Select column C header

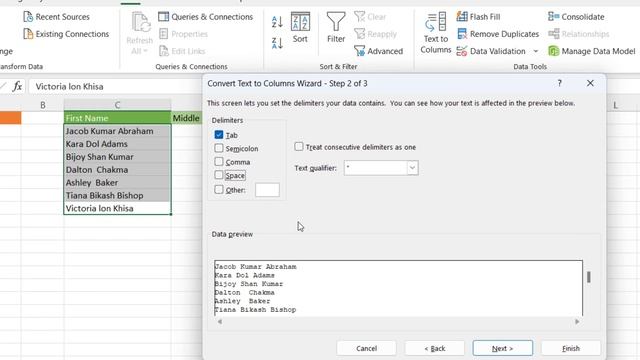coord(117,105)
